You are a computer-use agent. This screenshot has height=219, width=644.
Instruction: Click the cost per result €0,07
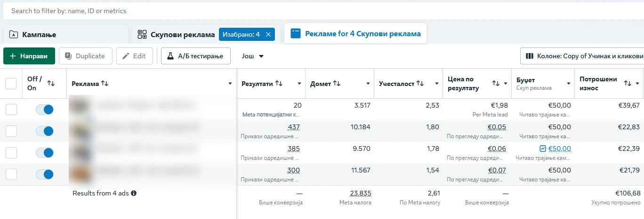498,170
